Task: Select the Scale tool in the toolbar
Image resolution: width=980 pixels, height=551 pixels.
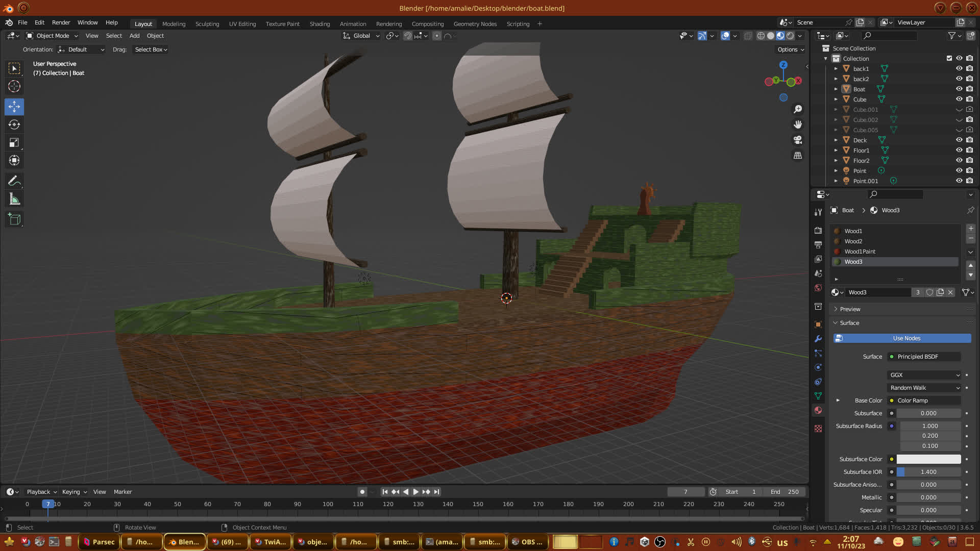Action: click(14, 143)
